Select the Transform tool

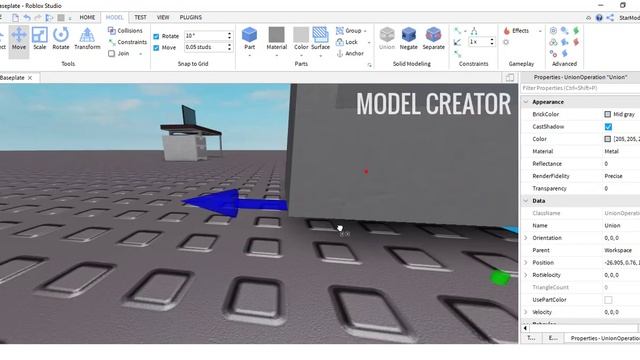point(87,39)
